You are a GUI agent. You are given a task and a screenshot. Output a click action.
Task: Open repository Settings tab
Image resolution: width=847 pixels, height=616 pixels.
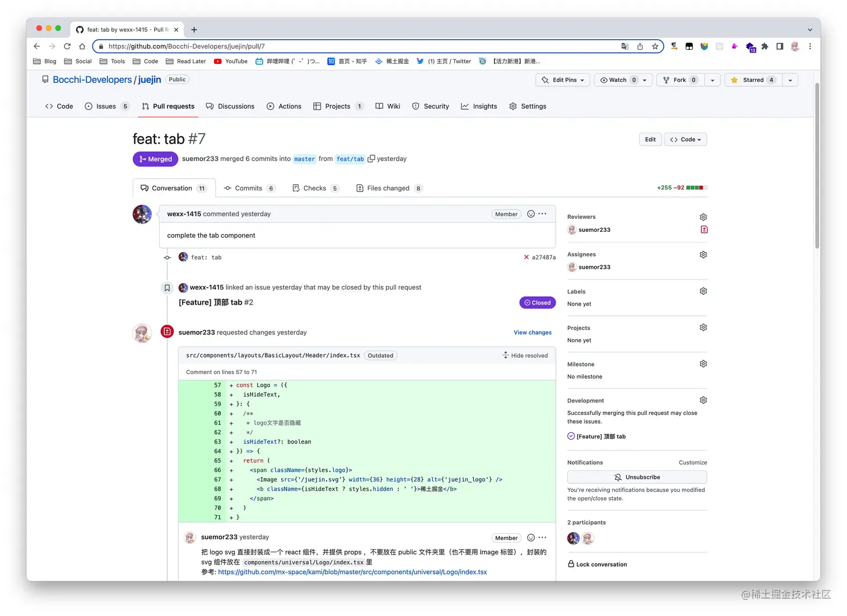pyautogui.click(x=528, y=106)
